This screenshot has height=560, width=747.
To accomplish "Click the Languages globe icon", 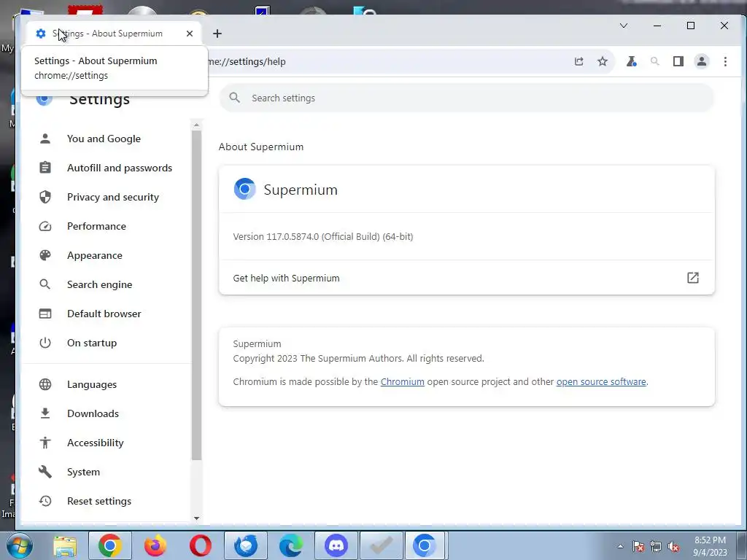I will pyautogui.click(x=45, y=384).
